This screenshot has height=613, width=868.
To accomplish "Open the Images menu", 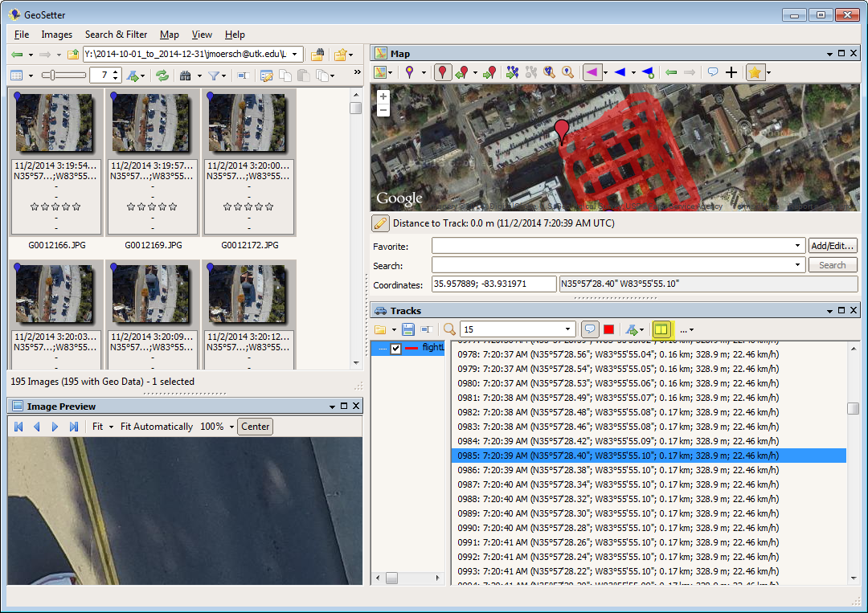I will pos(56,35).
